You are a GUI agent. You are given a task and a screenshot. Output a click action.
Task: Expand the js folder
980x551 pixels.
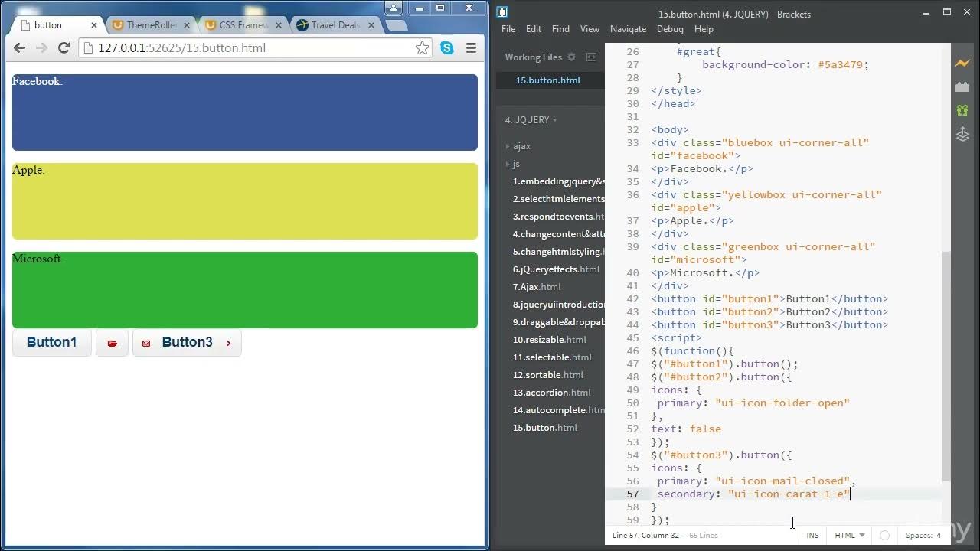click(512, 164)
